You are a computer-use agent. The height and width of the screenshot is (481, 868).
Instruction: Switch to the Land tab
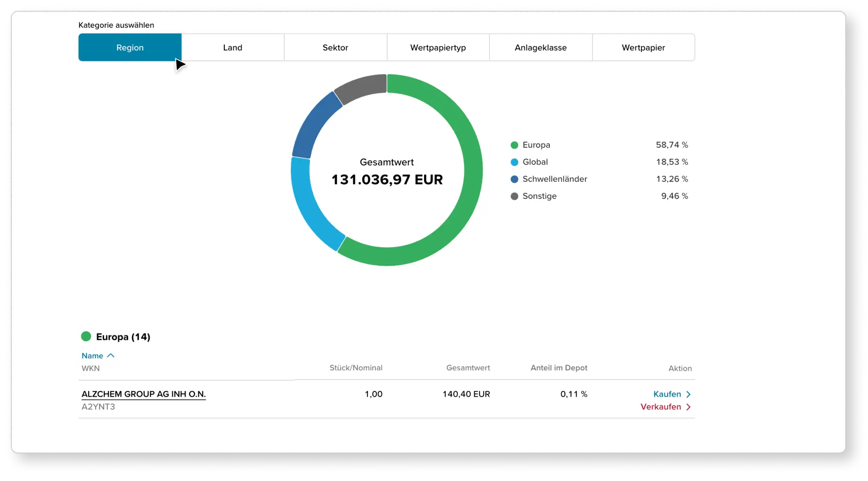tap(233, 47)
